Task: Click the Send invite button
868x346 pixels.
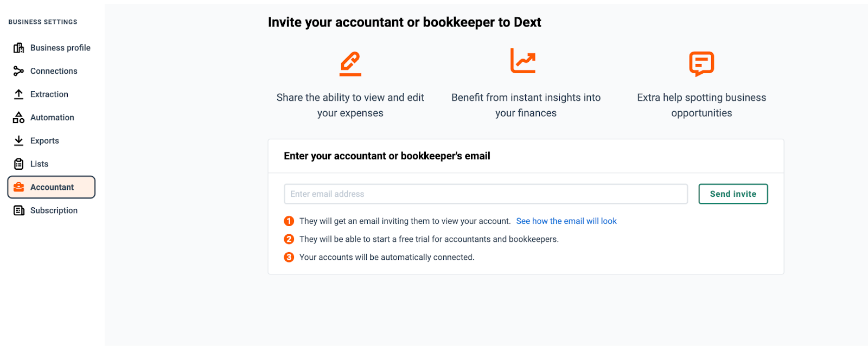Action: click(733, 194)
